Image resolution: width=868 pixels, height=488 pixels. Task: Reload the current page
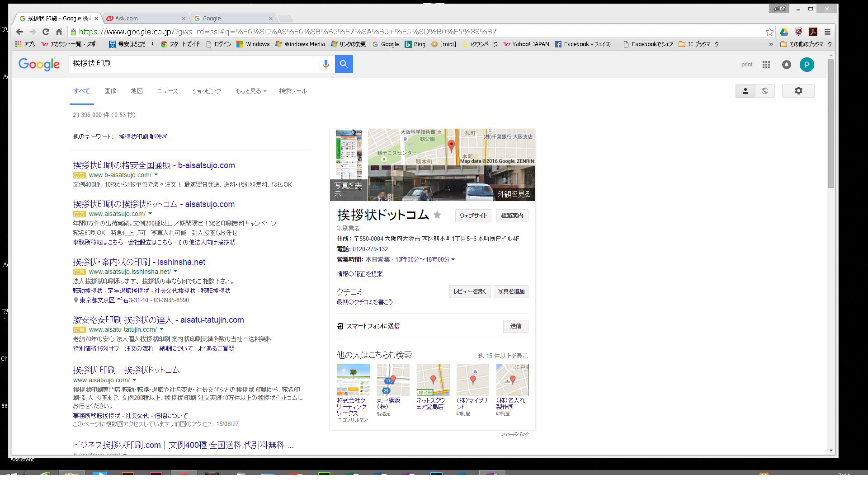point(46,32)
